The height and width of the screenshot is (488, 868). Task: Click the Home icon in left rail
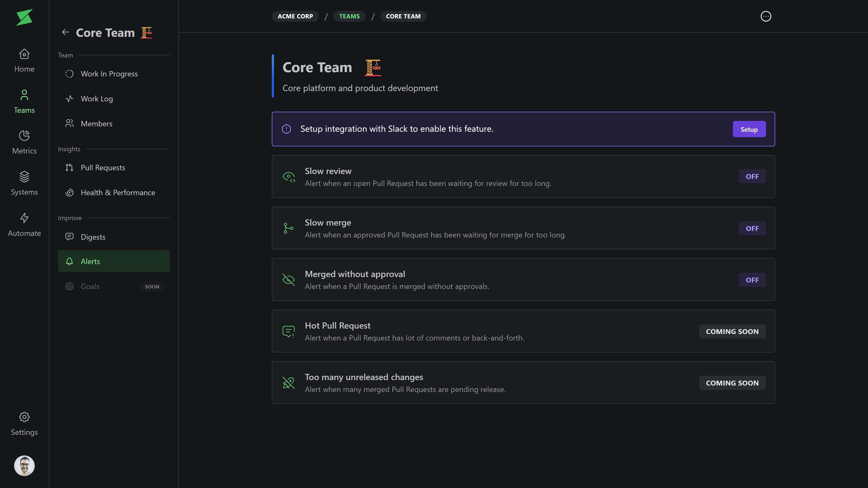[24, 54]
